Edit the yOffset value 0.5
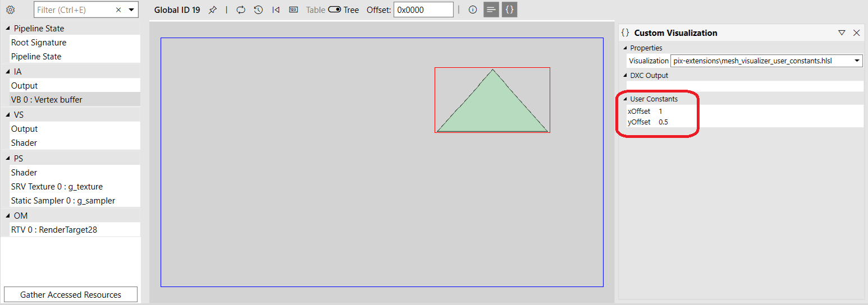 point(663,122)
